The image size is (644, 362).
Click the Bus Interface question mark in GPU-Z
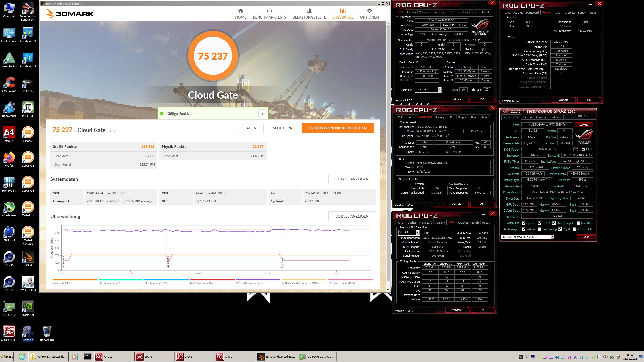[592, 161]
